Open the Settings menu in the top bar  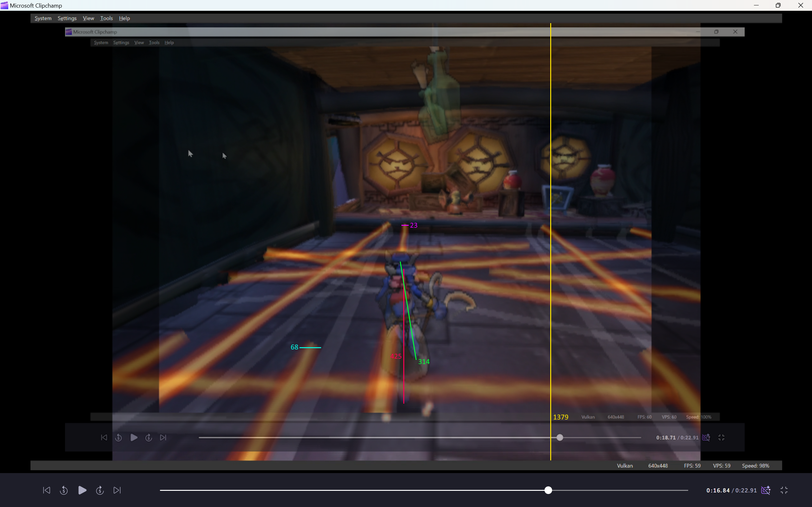tap(67, 18)
